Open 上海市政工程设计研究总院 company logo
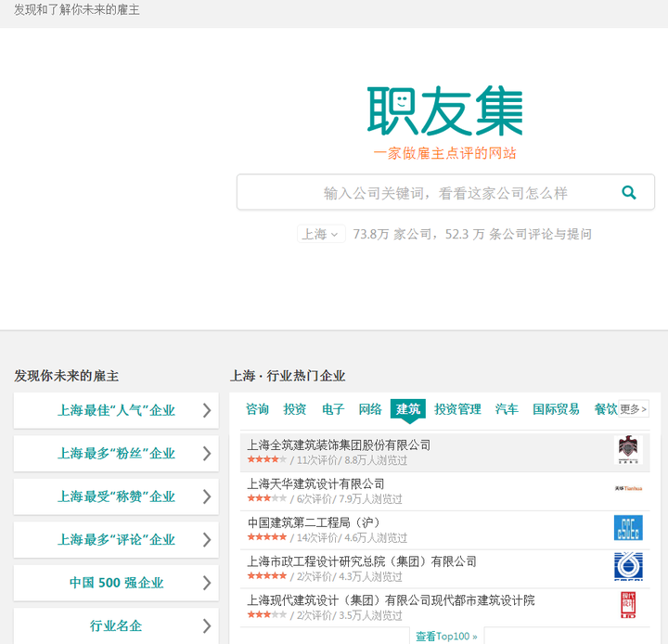668x644 pixels. (628, 566)
